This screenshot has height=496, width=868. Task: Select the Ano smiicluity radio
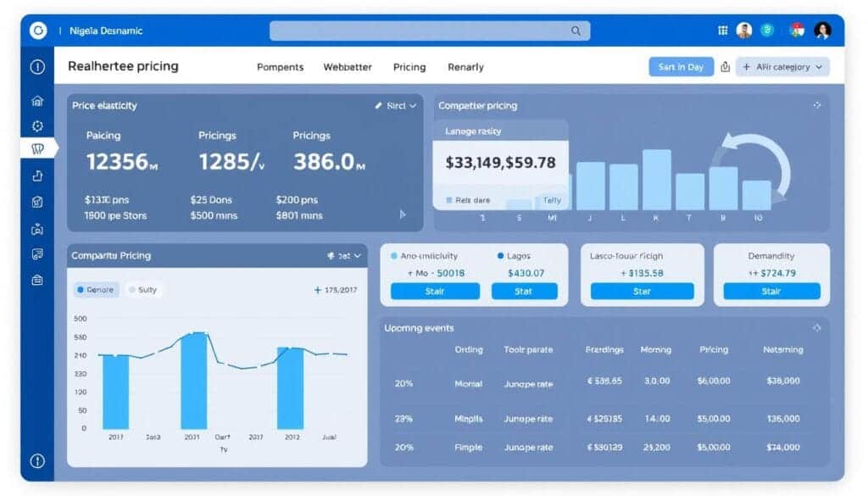(394, 256)
